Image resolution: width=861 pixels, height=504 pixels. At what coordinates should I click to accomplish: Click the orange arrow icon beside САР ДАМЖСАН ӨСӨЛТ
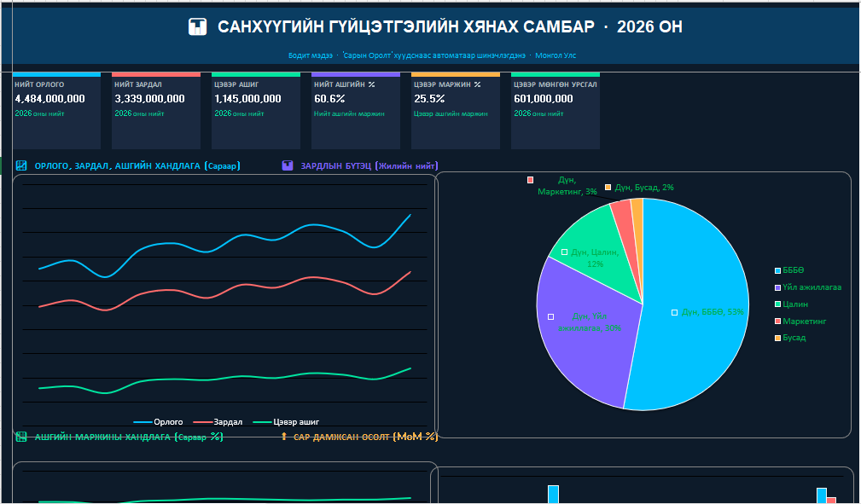[x=284, y=437]
